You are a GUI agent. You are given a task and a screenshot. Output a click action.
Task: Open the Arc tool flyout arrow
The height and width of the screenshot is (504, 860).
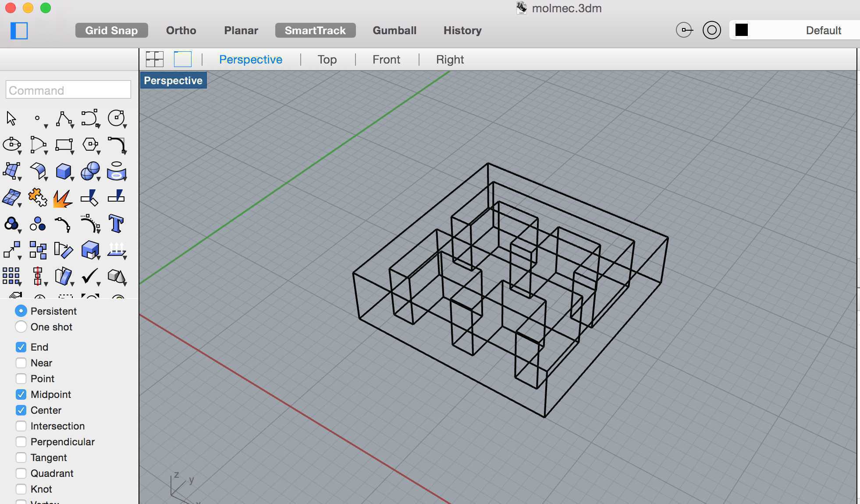[46, 153]
